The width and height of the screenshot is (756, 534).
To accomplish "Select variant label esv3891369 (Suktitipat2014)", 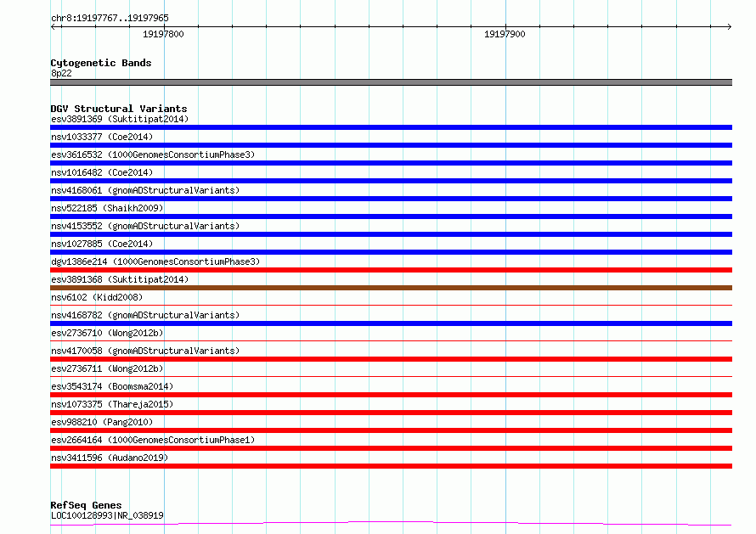I will 120,119.
